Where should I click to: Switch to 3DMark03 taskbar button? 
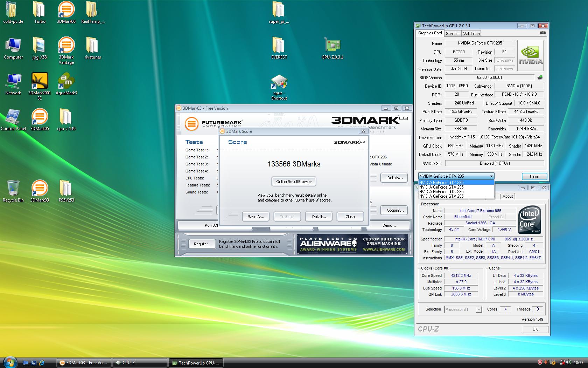pos(84,363)
